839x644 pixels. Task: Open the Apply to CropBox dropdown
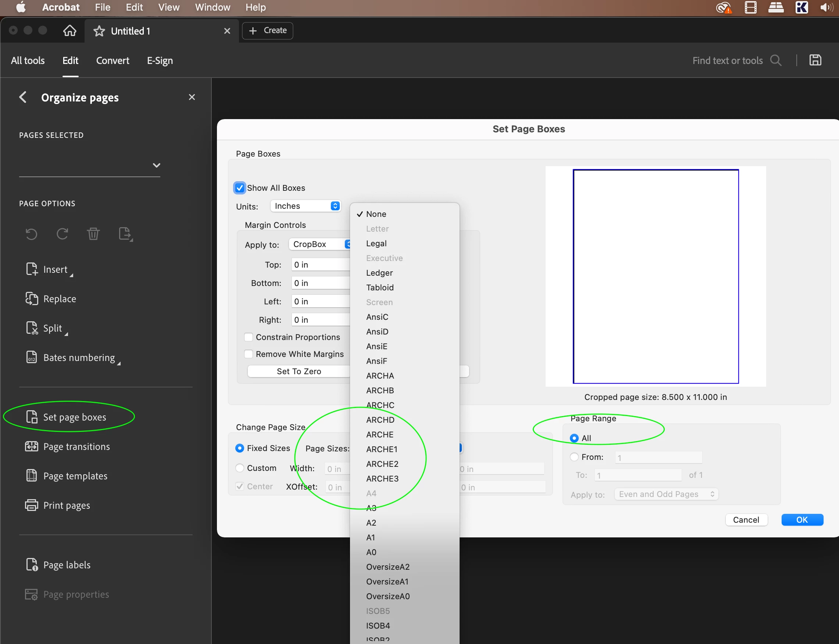point(320,244)
